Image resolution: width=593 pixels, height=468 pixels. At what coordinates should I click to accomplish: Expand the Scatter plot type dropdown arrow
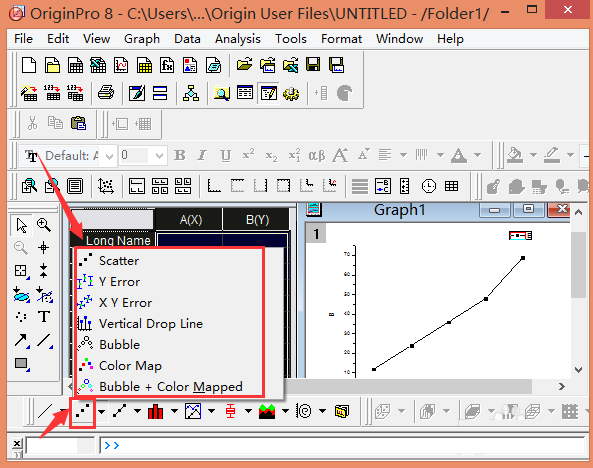pyautogui.click(x=101, y=411)
